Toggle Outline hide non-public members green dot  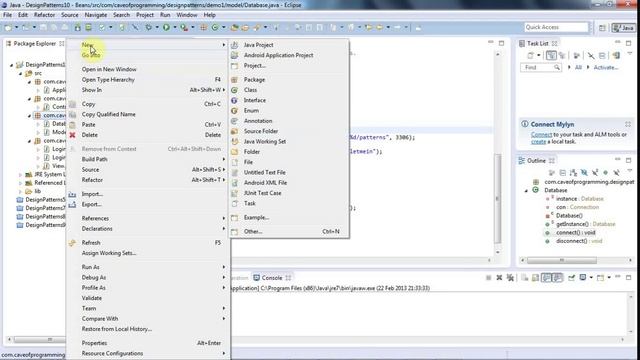[x=606, y=173]
